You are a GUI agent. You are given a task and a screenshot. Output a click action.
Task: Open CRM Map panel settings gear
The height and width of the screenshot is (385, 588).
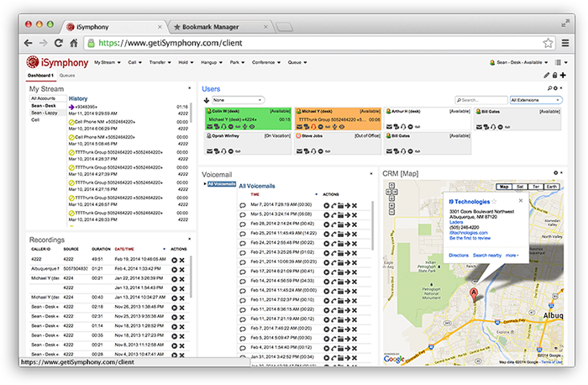556,173
